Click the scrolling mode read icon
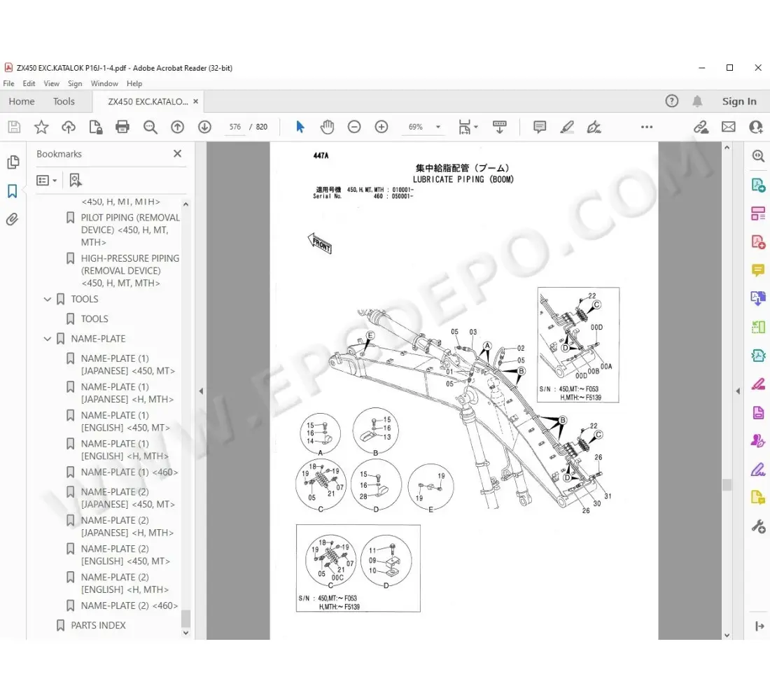 [x=499, y=127]
